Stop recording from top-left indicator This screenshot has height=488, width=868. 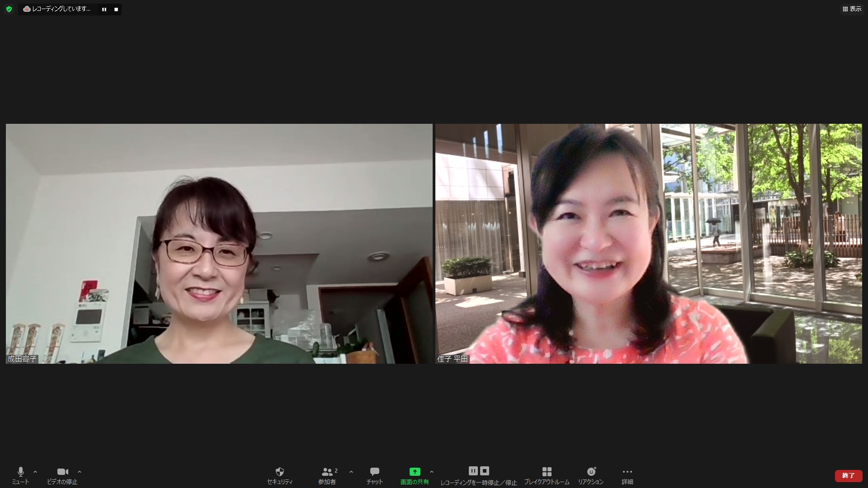coord(116,9)
